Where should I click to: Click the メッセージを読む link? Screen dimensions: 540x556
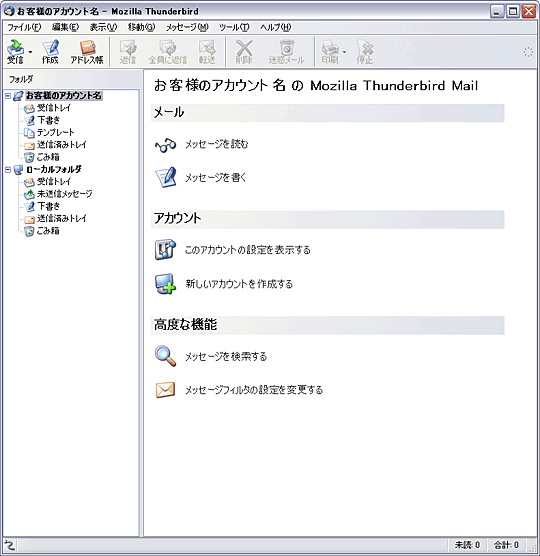[x=217, y=144]
